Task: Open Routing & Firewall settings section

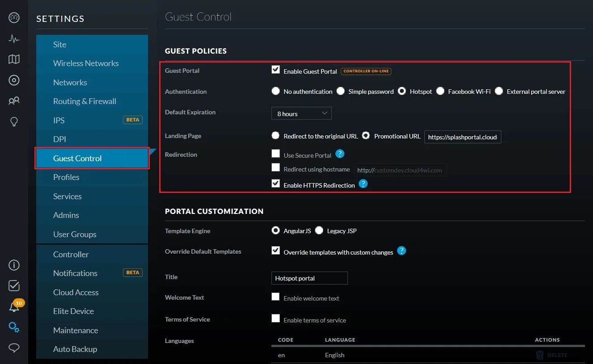Action: click(x=85, y=101)
